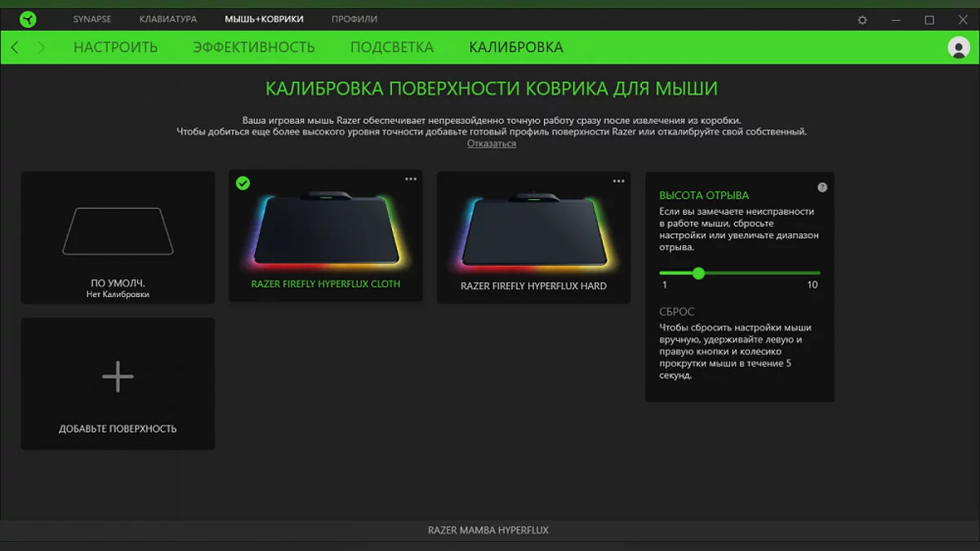Open the SYNAPSE tab
Image resolution: width=980 pixels, height=551 pixels.
pyautogui.click(x=91, y=19)
